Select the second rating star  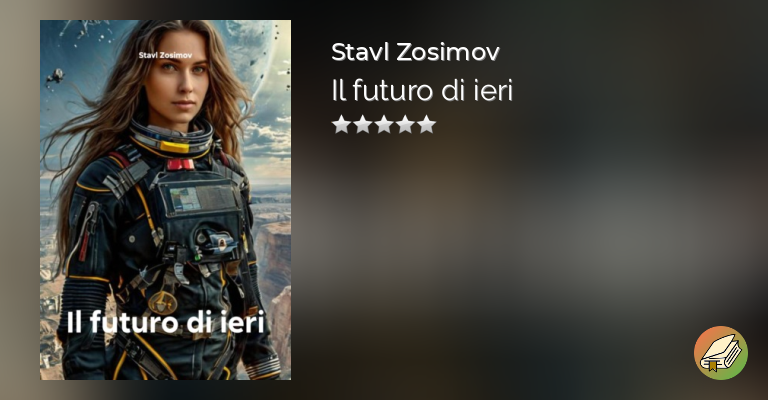(x=362, y=124)
